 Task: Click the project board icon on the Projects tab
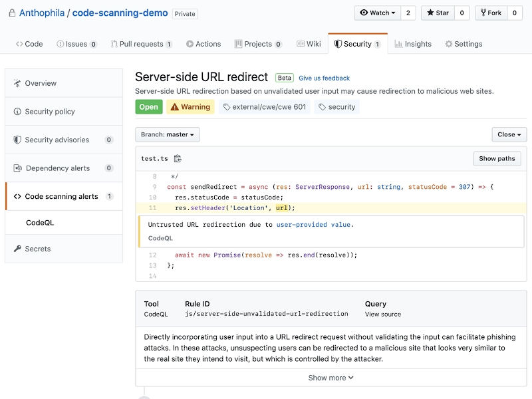[239, 44]
